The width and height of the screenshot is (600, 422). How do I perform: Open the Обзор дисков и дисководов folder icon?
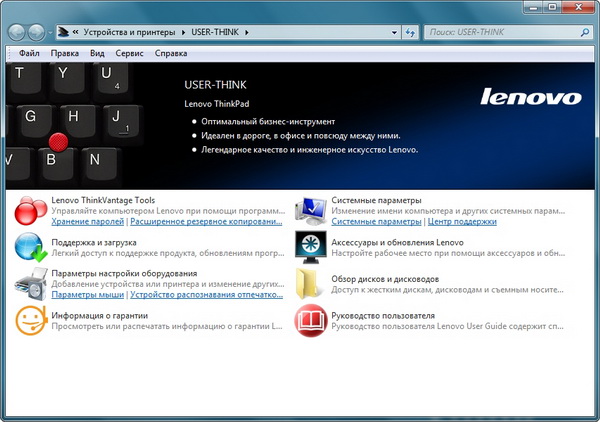click(x=310, y=284)
